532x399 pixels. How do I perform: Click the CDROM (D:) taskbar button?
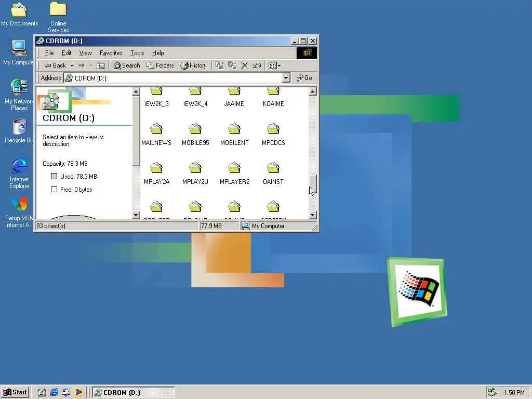(x=134, y=393)
